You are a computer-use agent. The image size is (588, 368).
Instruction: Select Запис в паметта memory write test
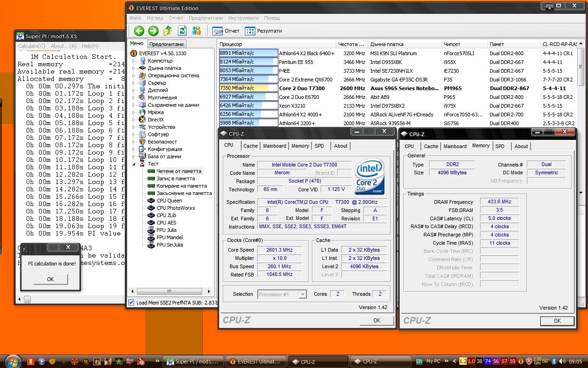point(175,178)
